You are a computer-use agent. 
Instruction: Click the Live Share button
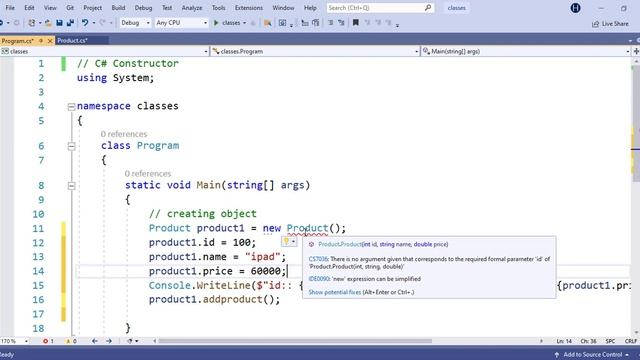610,24
